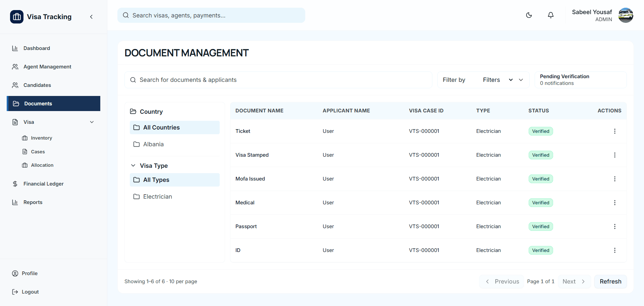Click the Visa Tracking logo icon
The image size is (644, 306).
(x=17, y=17)
